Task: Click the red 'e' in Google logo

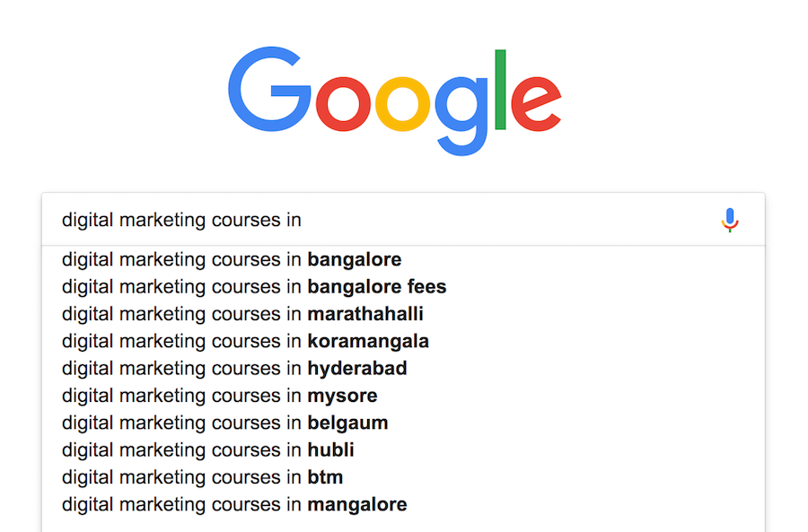Action: (536, 103)
